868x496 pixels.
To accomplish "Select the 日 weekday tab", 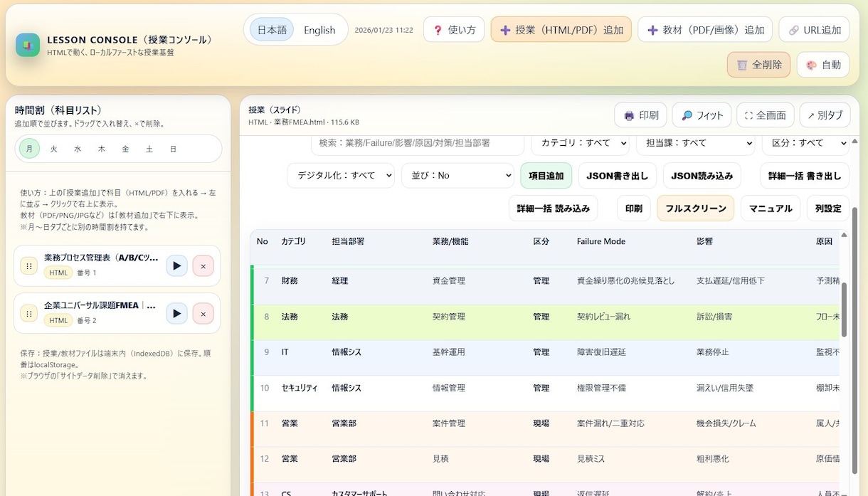I will click(x=173, y=149).
